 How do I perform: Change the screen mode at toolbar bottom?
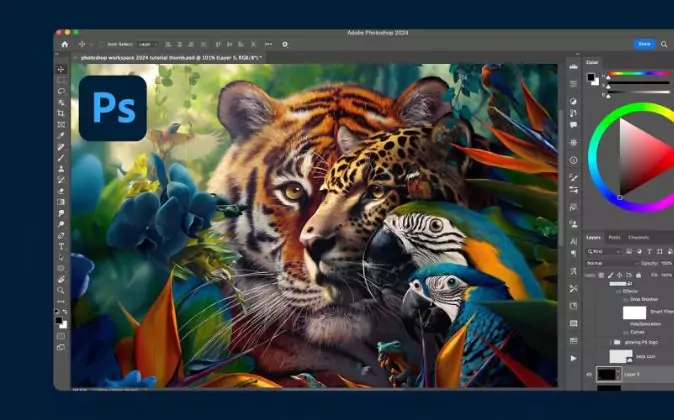[x=61, y=347]
